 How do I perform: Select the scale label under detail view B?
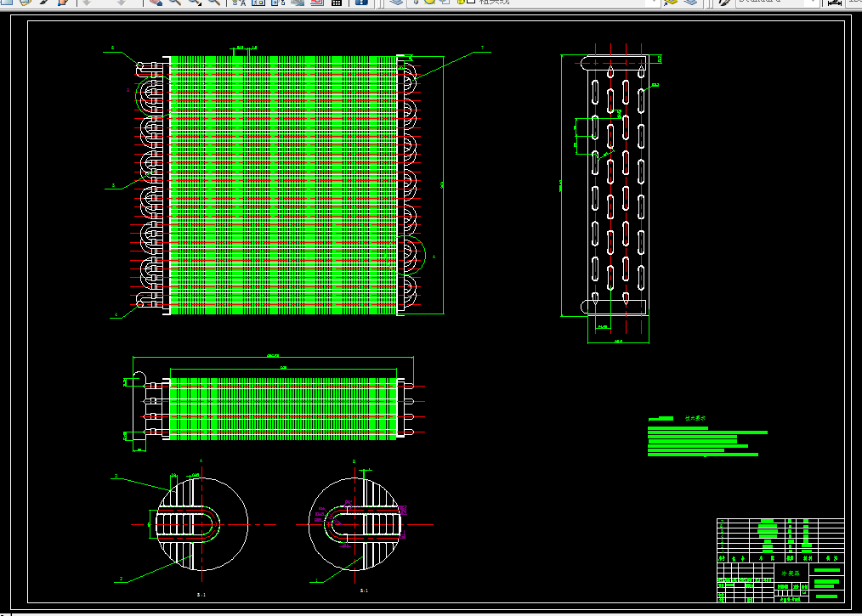click(364, 591)
